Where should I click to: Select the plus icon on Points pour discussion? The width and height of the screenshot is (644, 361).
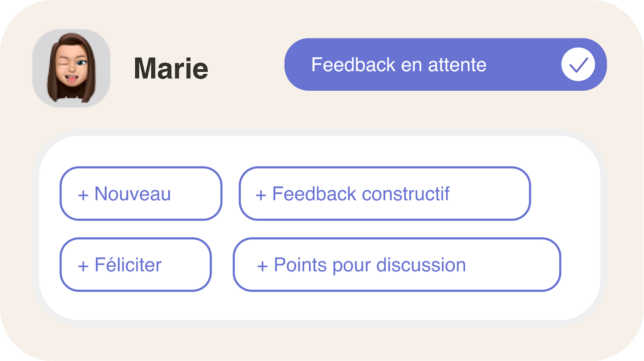click(262, 265)
